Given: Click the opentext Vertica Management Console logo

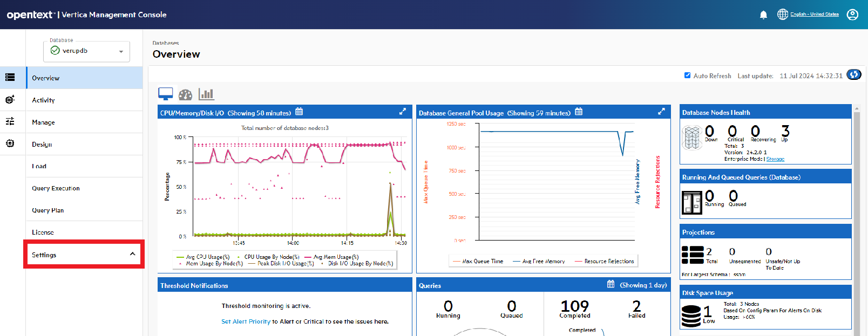Looking at the screenshot, I should (x=86, y=15).
